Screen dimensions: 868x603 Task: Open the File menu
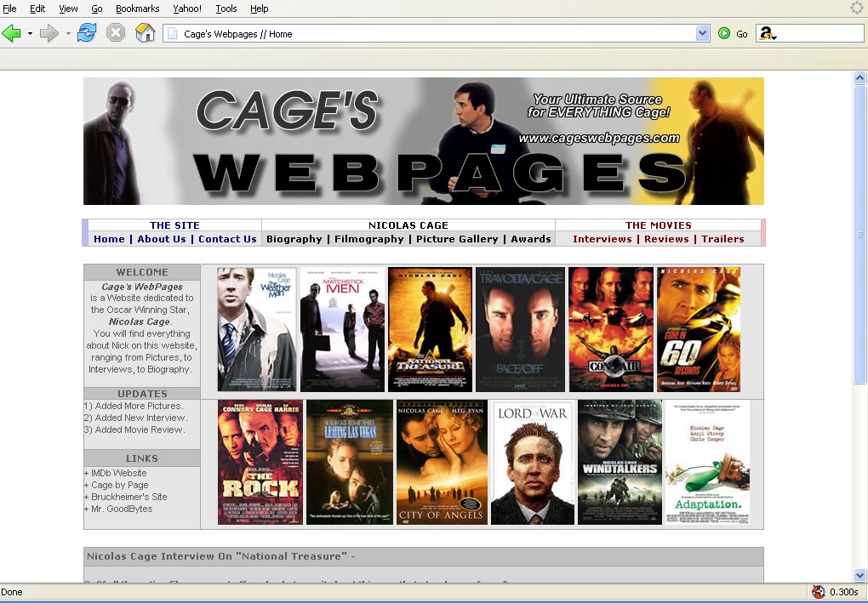9,9
